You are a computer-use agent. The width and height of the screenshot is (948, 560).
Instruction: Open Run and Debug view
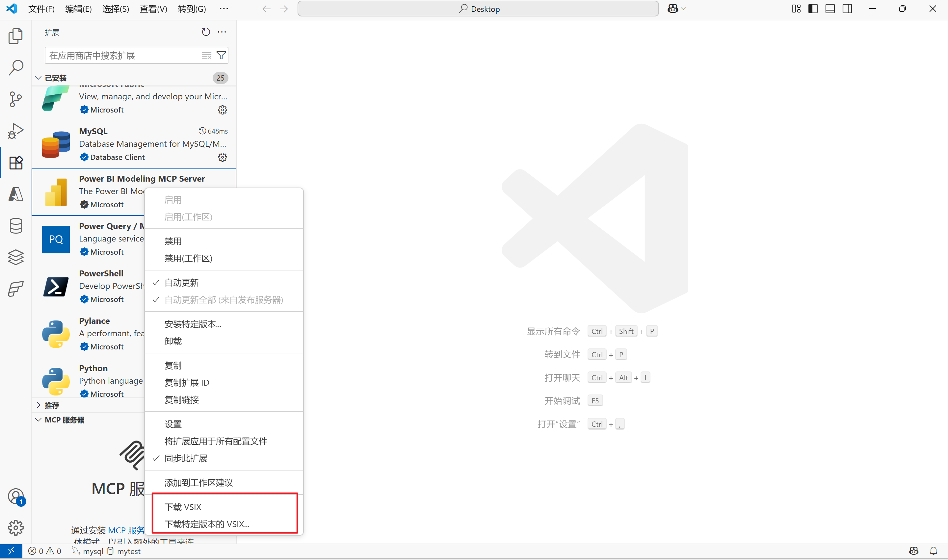[15, 131]
